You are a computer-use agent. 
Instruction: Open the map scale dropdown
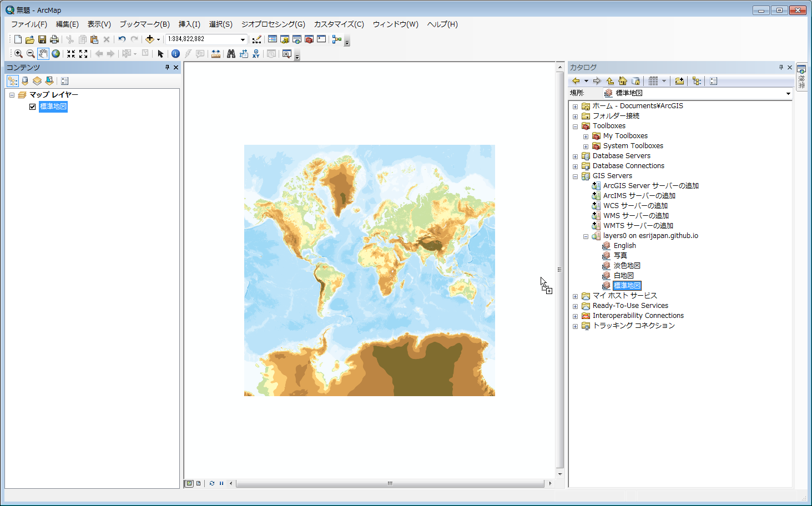coord(243,39)
